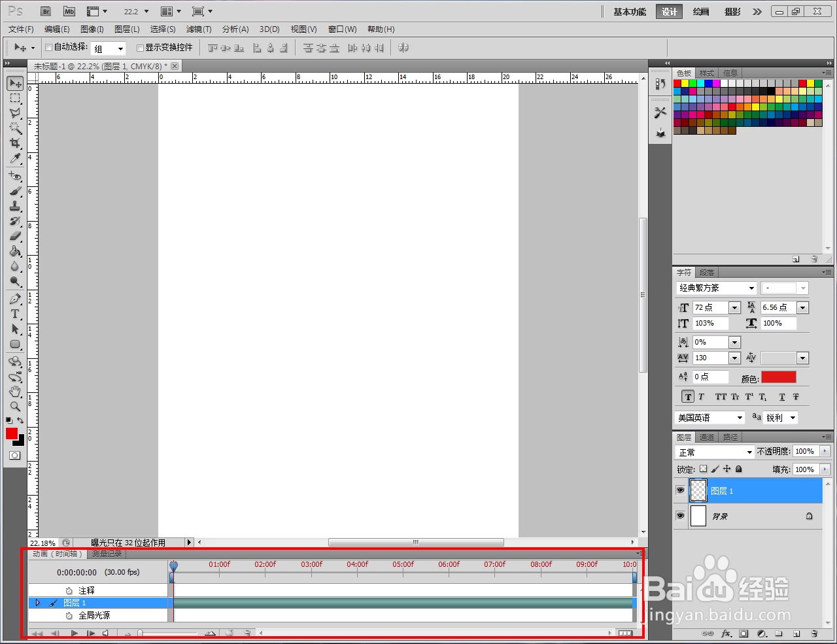Image resolution: width=837 pixels, height=644 pixels.
Task: Select the Dodge tool
Action: pos(15,282)
